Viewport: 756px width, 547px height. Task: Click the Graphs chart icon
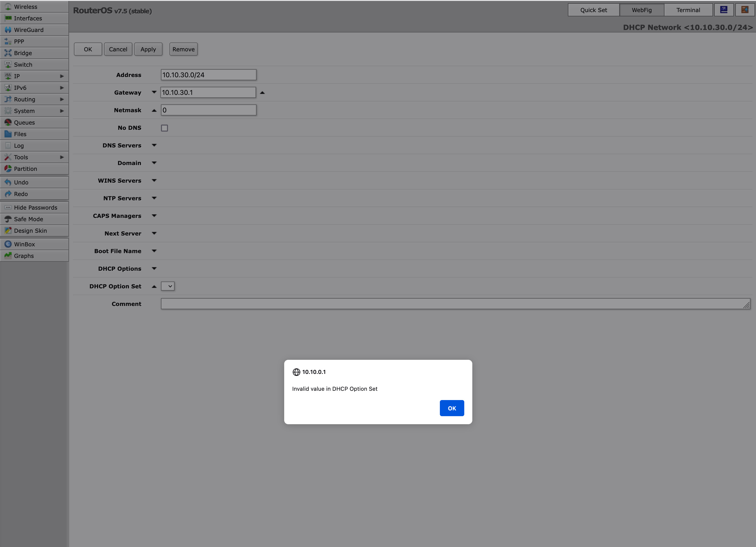coord(8,256)
